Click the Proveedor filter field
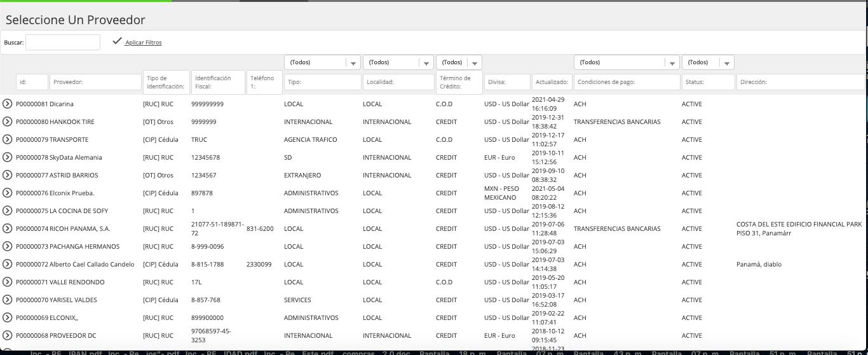 pos(95,82)
